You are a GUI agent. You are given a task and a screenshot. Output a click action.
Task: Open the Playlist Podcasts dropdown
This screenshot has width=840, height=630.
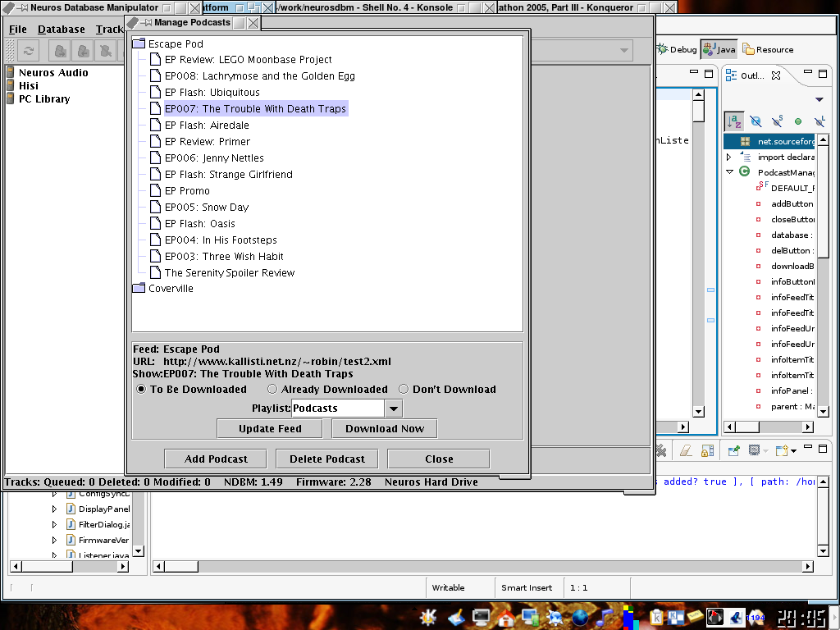pos(393,408)
